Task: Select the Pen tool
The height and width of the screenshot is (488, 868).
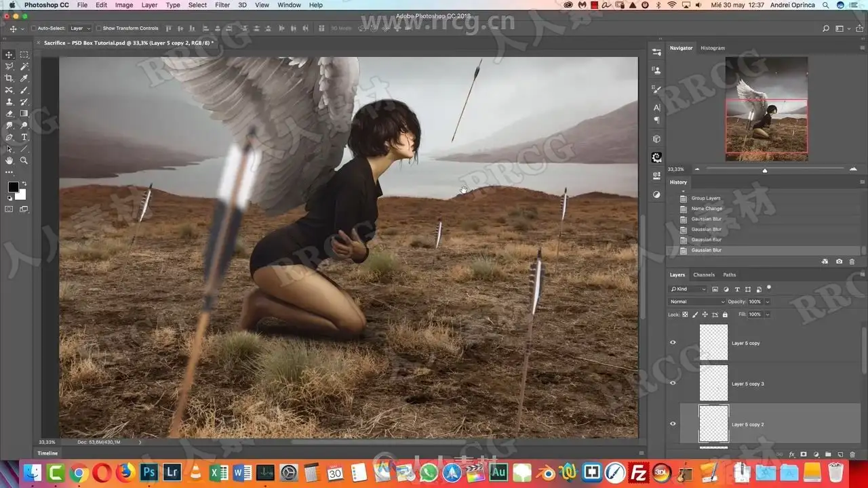Action: pyautogui.click(x=9, y=137)
